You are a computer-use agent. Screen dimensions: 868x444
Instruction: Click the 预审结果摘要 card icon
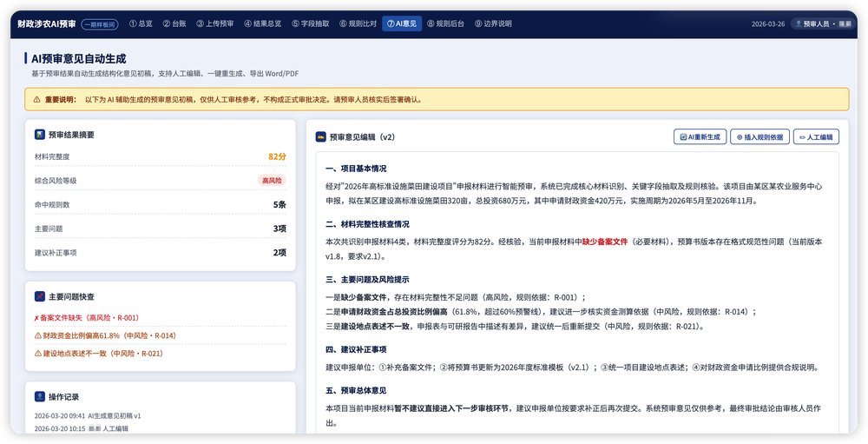click(x=39, y=135)
